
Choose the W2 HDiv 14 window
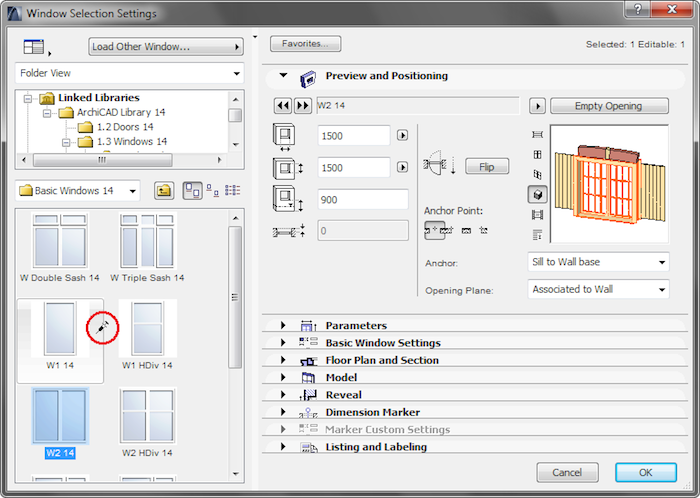point(147,423)
